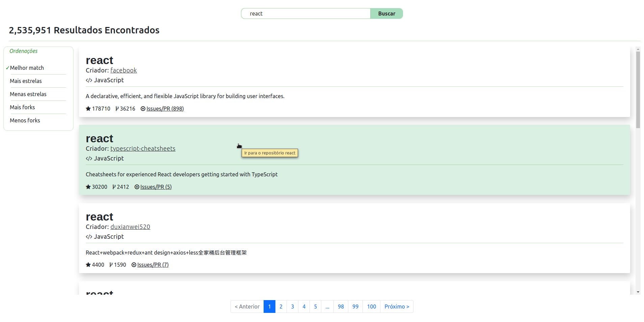Viewport: 644px width, 322px height.
Task: Click the results list scrollbar thumb
Action: [638, 90]
